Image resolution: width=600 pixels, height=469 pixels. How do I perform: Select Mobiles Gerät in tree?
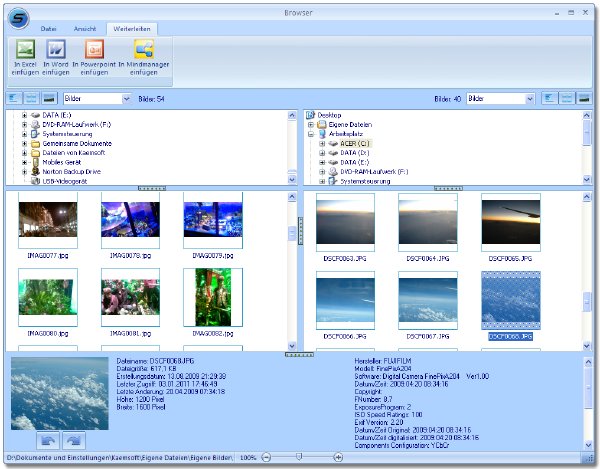pyautogui.click(x=62, y=162)
